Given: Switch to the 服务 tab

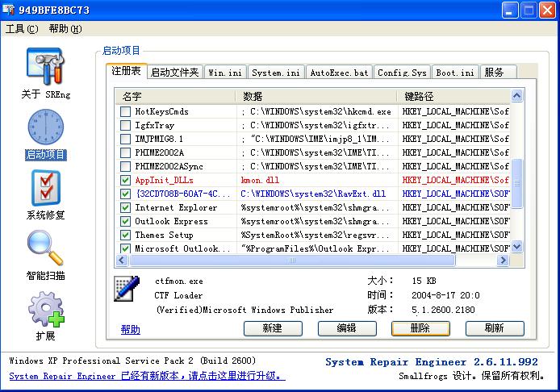Looking at the screenshot, I should pos(498,73).
